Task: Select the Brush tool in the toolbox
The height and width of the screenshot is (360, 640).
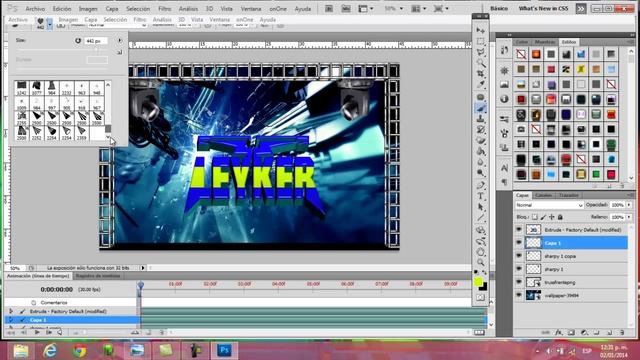Action: [x=481, y=108]
